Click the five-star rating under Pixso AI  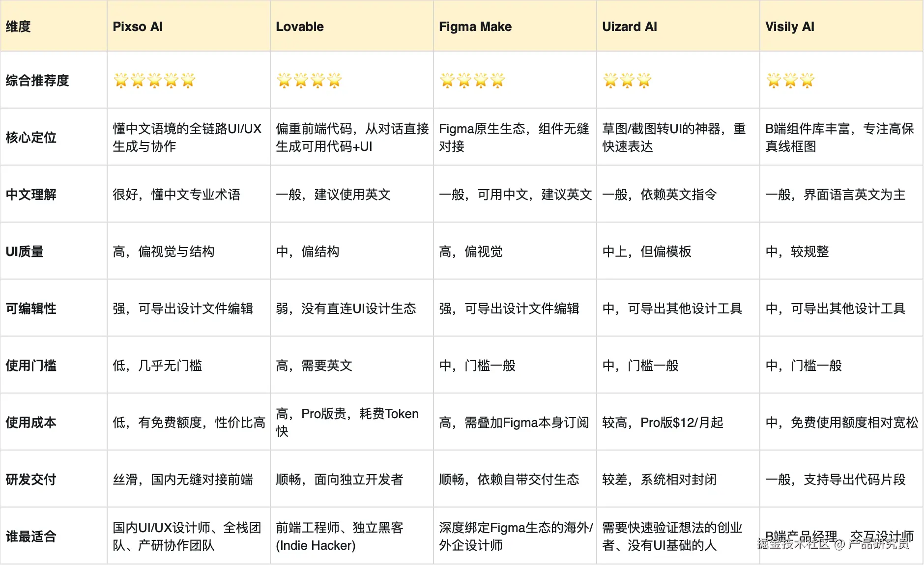point(154,80)
